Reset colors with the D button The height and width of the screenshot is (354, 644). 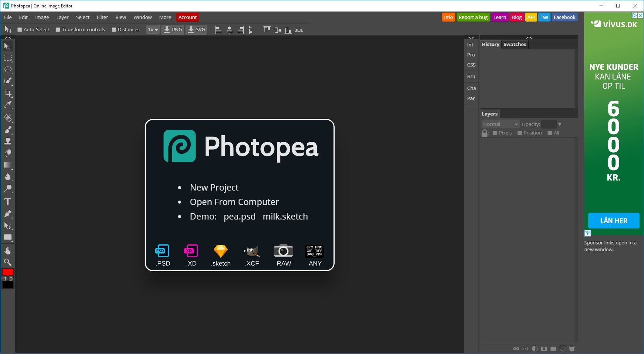tap(11, 279)
